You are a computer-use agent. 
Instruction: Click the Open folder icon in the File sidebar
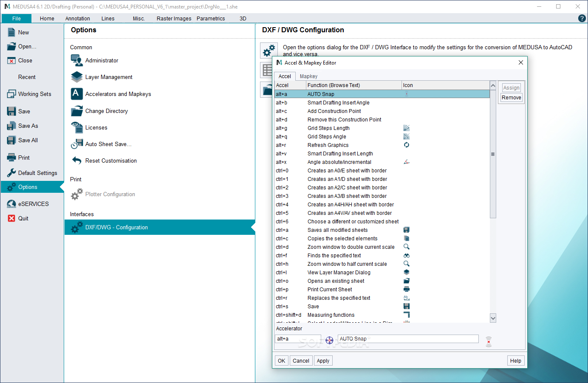11,47
